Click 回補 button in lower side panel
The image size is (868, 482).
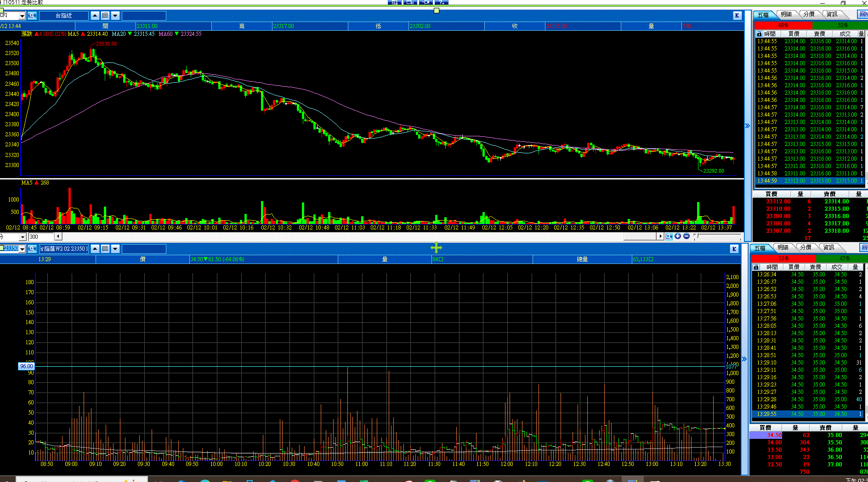(864, 247)
